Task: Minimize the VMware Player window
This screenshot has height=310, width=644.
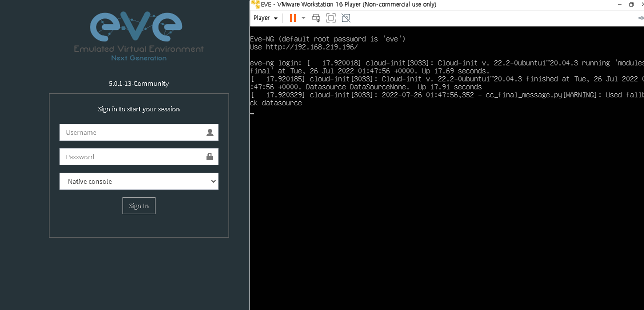Action: point(619,4)
